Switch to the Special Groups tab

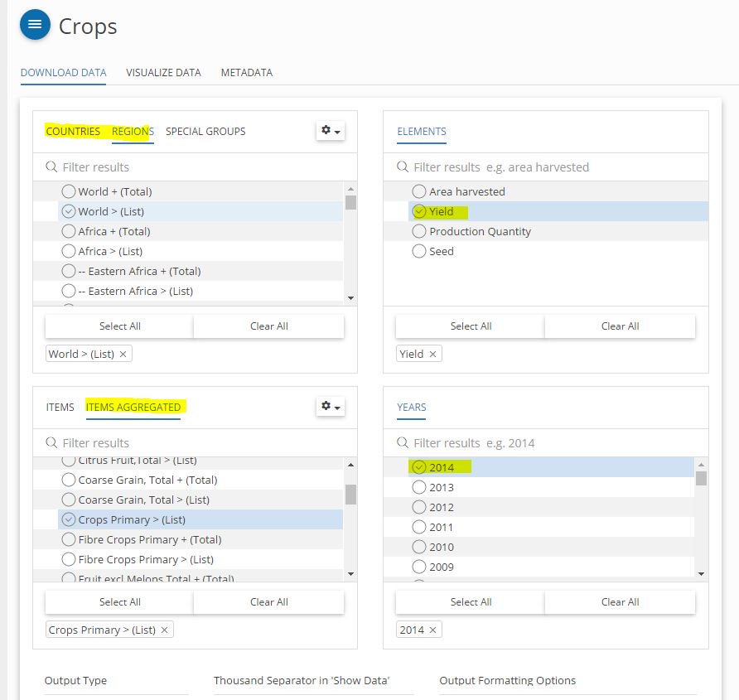205,131
